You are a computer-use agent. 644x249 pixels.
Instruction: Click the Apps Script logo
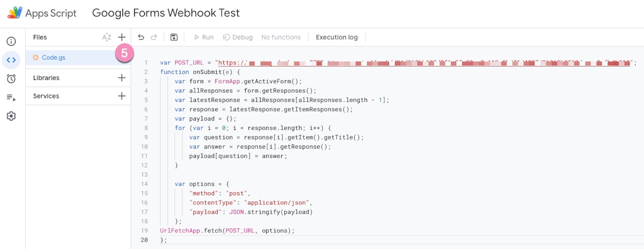click(x=42, y=13)
